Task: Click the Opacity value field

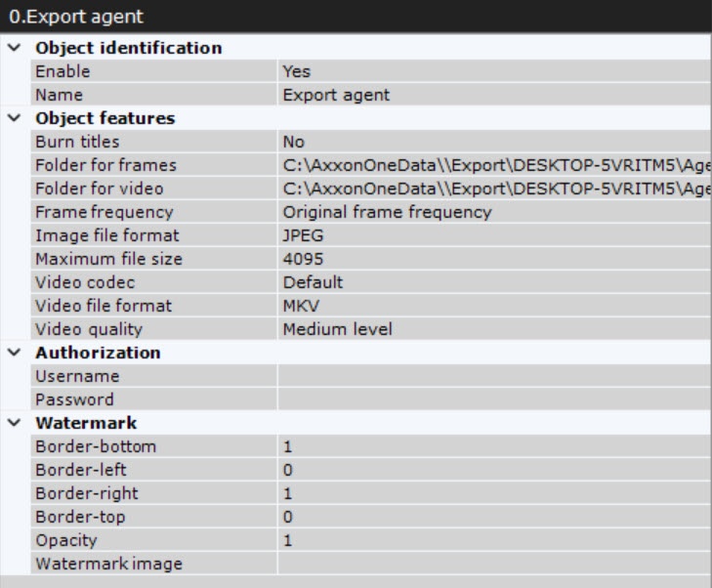Action: [493, 540]
